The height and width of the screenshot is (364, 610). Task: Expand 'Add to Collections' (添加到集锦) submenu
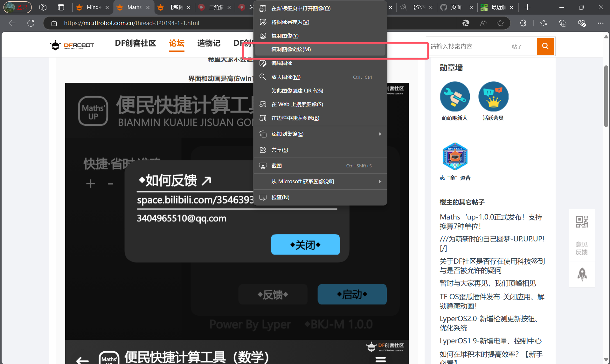pyautogui.click(x=320, y=134)
